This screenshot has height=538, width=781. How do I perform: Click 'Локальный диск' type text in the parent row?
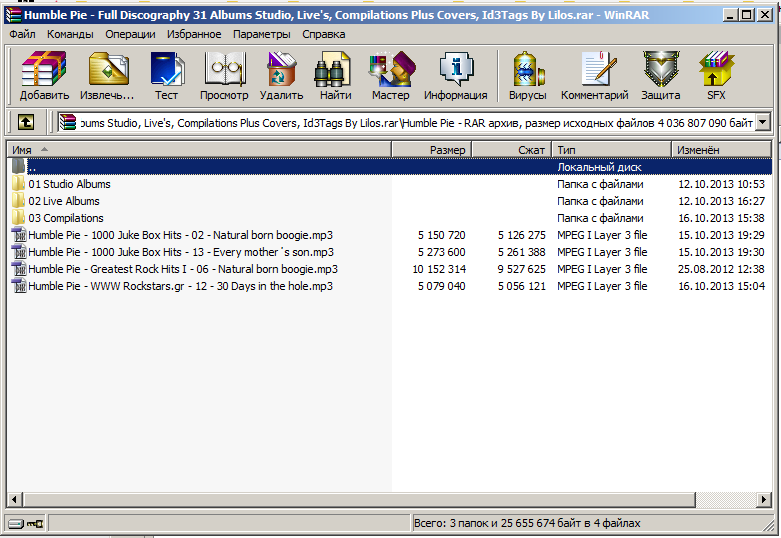599,167
